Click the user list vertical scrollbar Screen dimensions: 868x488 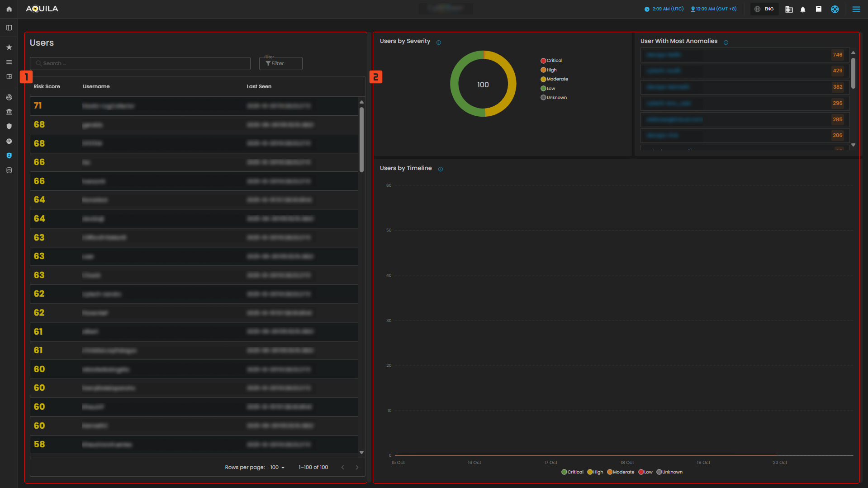tap(361, 139)
